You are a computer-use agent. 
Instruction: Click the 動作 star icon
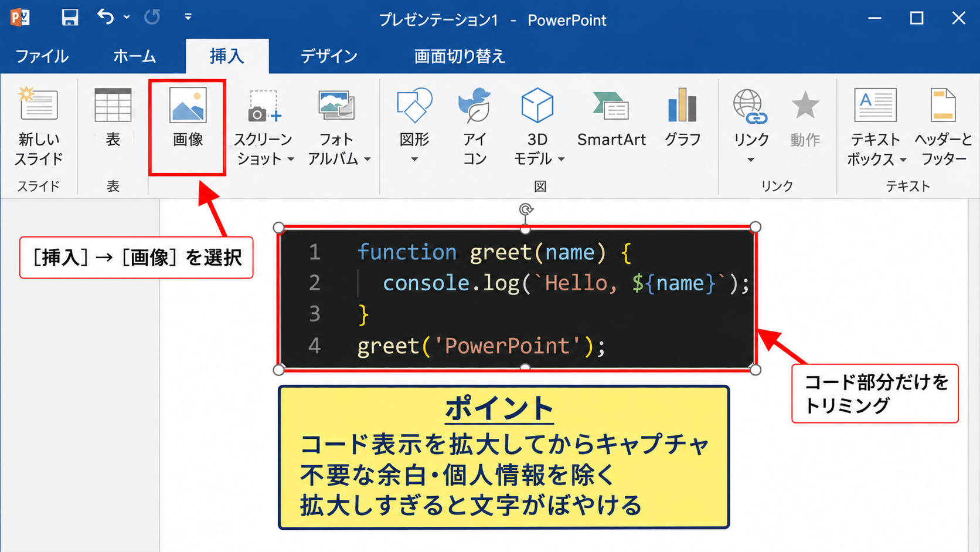805,106
